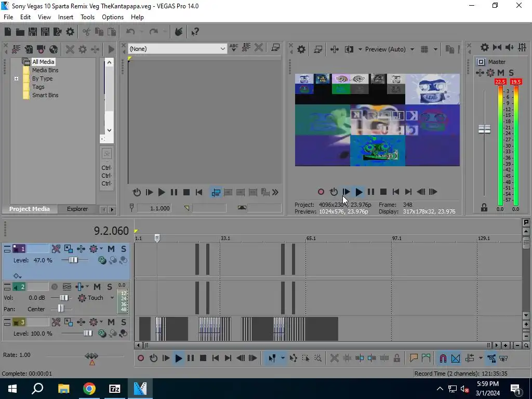Solo video track 3
The width and height of the screenshot is (532, 399).
124,322
